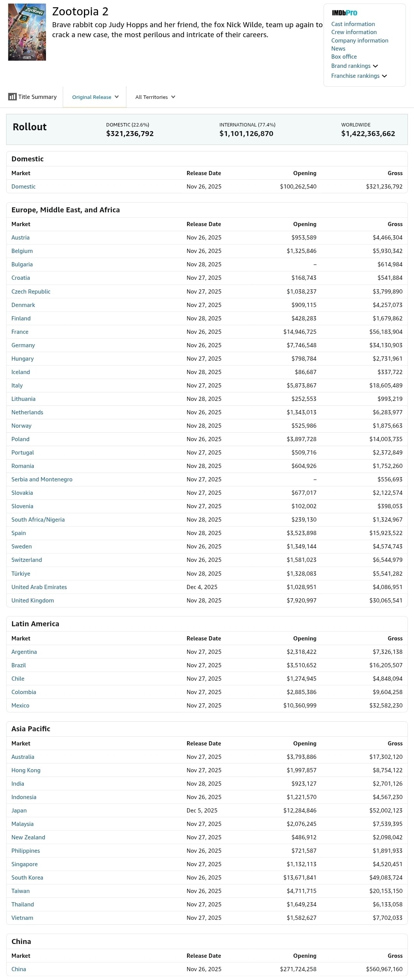This screenshot has height=980, width=414.
Task: Switch to the Title Summary tab
Action: point(37,97)
